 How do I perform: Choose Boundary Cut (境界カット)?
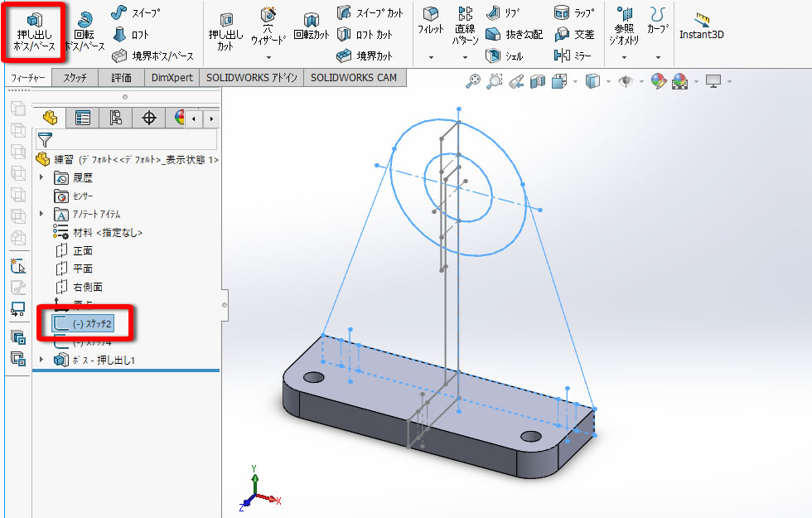[365, 56]
